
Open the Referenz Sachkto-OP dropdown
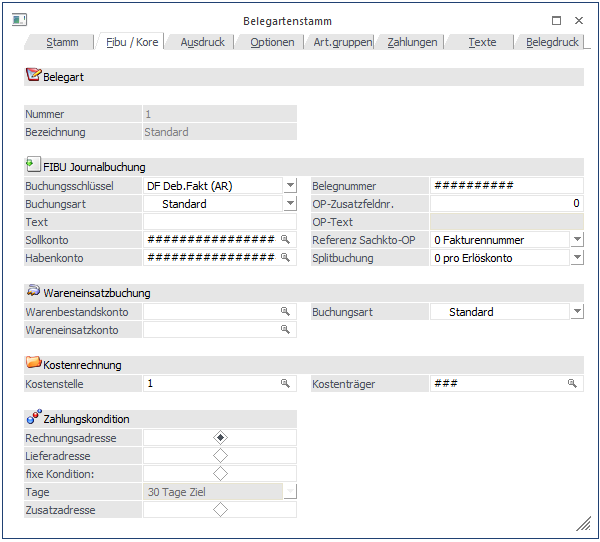point(577,240)
